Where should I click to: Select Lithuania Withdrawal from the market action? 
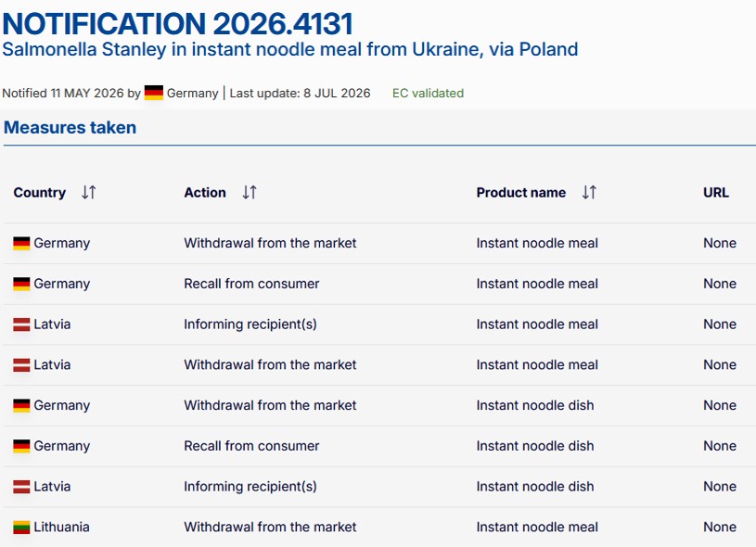(270, 527)
